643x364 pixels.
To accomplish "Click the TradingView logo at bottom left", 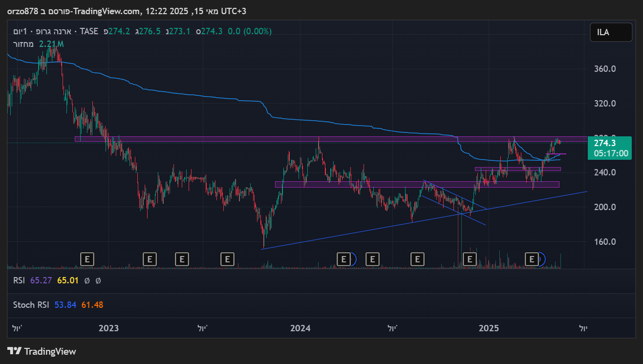I will click(42, 351).
